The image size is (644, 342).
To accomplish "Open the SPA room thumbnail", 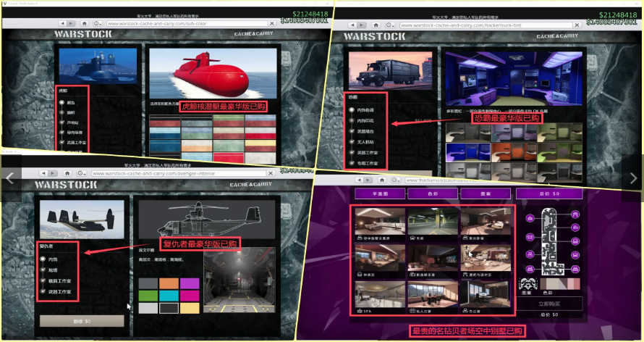I will [380, 297].
